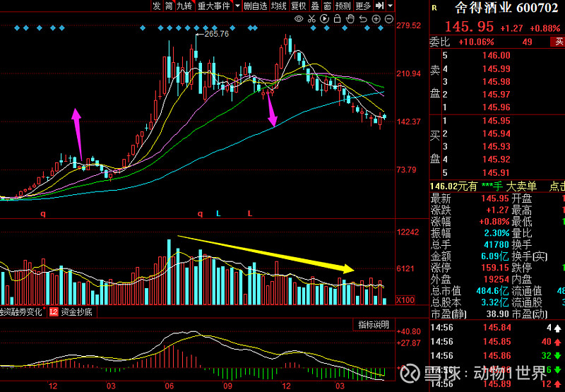The height and width of the screenshot is (392, 565).
Task: Open the 复权 adjustment menu
Action: pos(298,6)
